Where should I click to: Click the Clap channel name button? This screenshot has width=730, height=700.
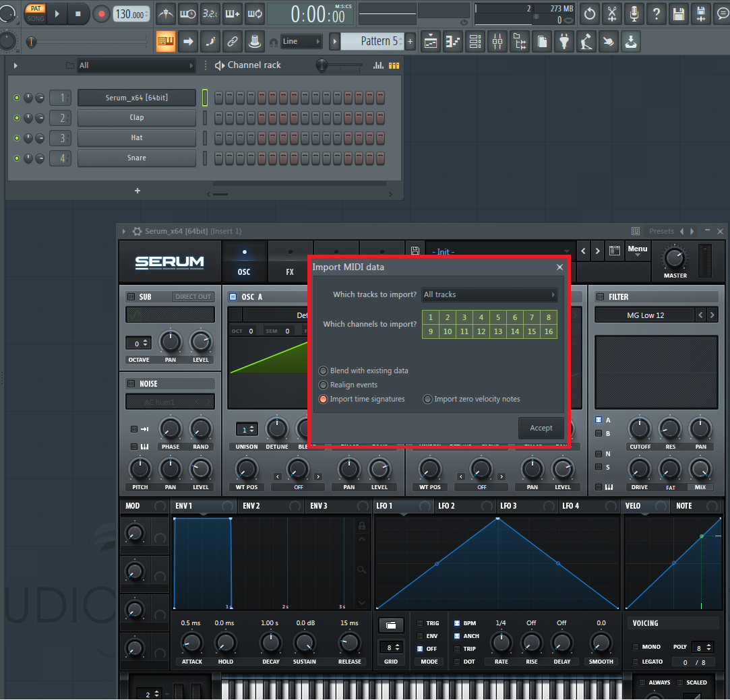click(x=136, y=118)
